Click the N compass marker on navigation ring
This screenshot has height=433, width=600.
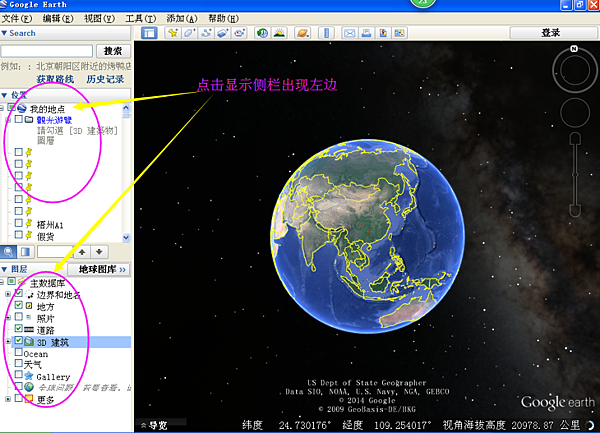tap(574, 49)
